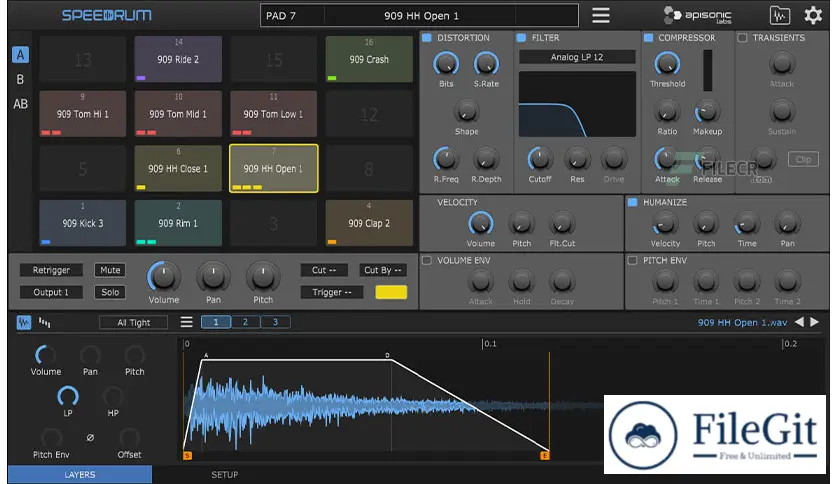Screen dimensions: 836x484
Task: Enable the Pitch Env checkbox
Action: (632, 260)
